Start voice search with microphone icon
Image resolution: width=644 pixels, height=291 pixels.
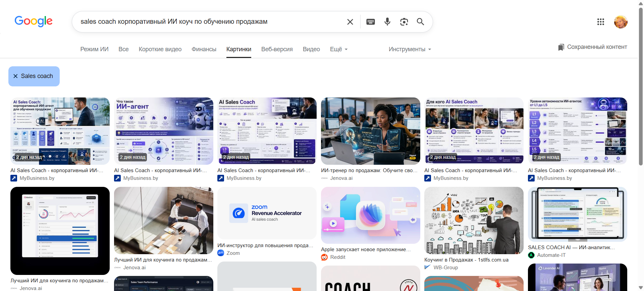(387, 22)
